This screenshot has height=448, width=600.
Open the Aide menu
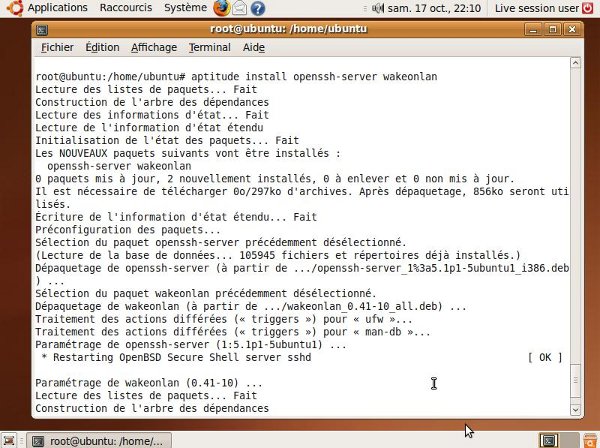pyautogui.click(x=254, y=48)
